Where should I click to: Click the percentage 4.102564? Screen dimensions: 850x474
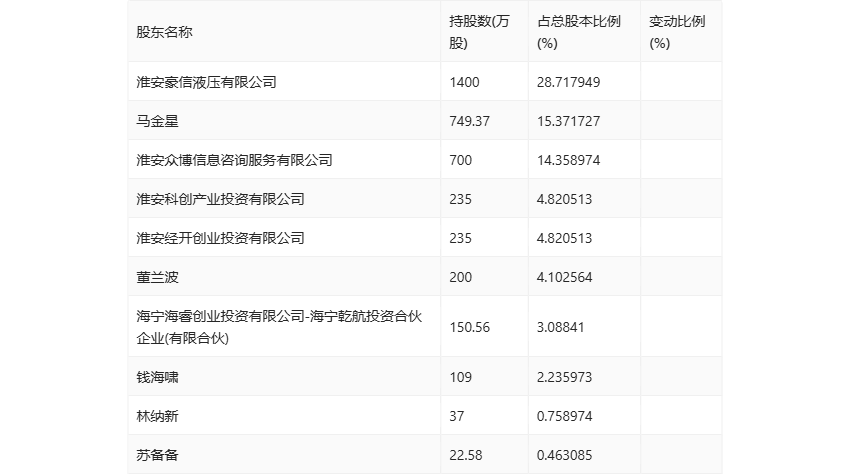coord(564,277)
